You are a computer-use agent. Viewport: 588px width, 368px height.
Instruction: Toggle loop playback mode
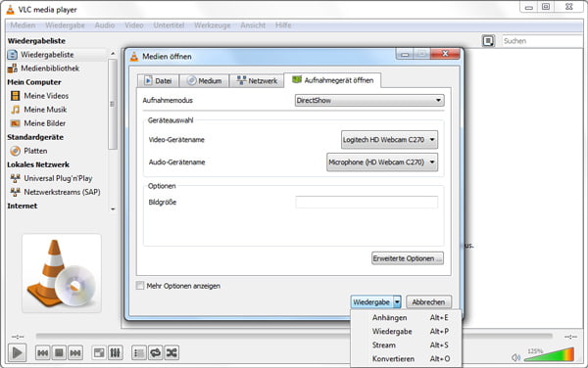(x=155, y=352)
